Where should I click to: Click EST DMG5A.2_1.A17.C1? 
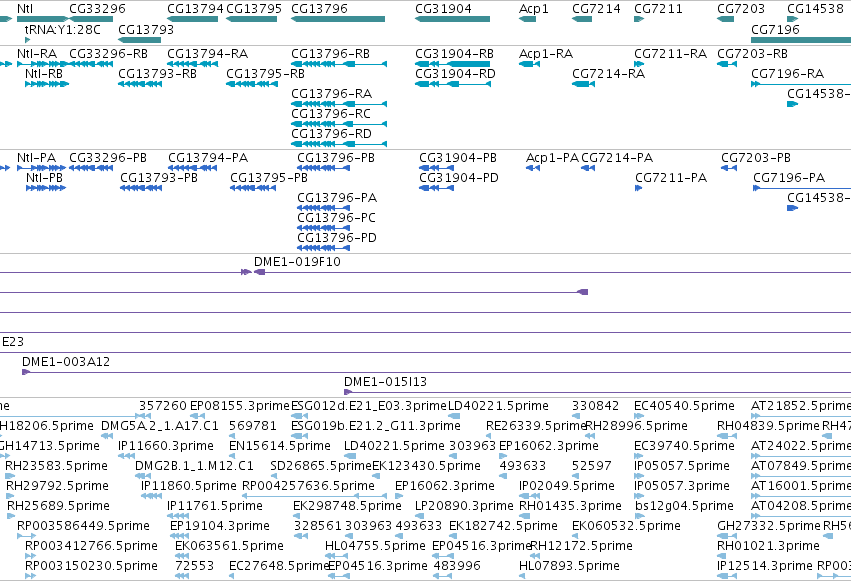pos(160,426)
